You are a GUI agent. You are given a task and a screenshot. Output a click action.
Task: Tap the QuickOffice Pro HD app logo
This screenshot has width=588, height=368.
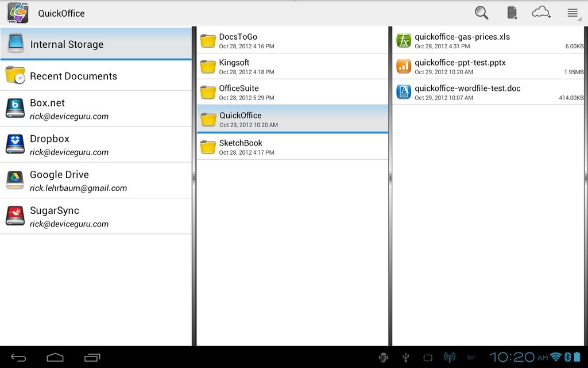click(18, 13)
